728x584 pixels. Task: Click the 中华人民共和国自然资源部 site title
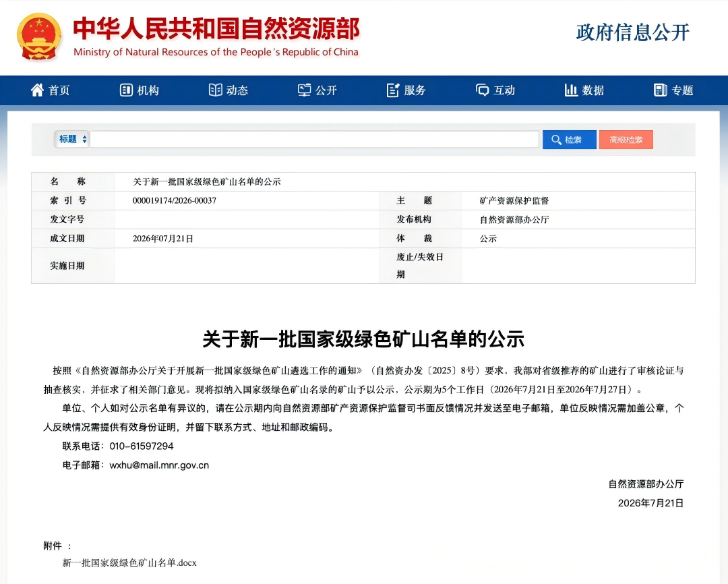coord(216,28)
